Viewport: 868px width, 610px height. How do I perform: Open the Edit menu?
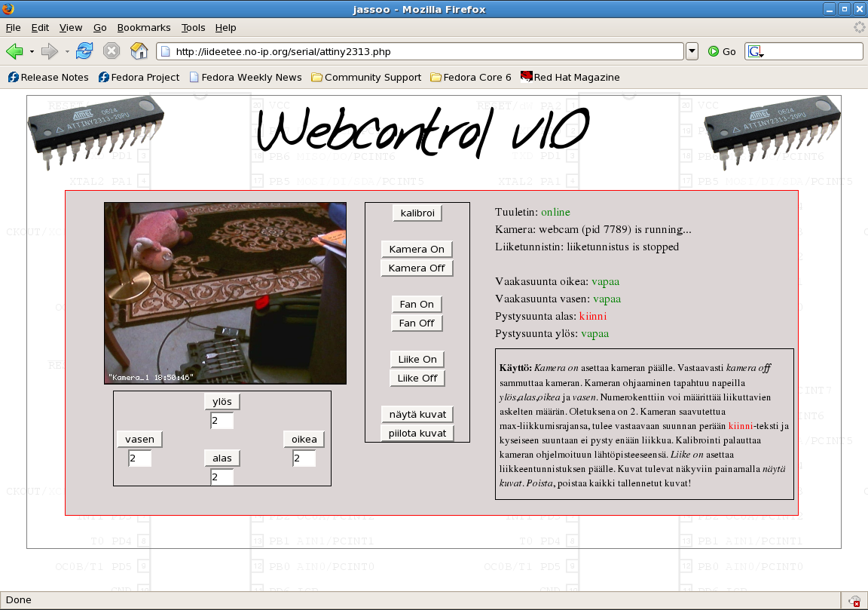click(40, 28)
